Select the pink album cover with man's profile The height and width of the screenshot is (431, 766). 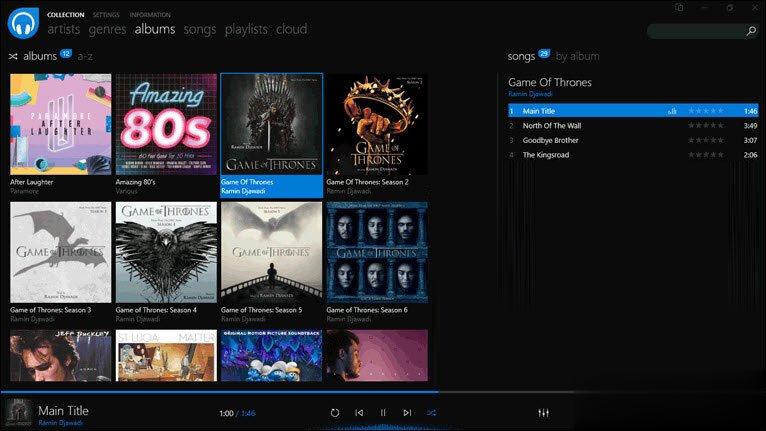377,355
